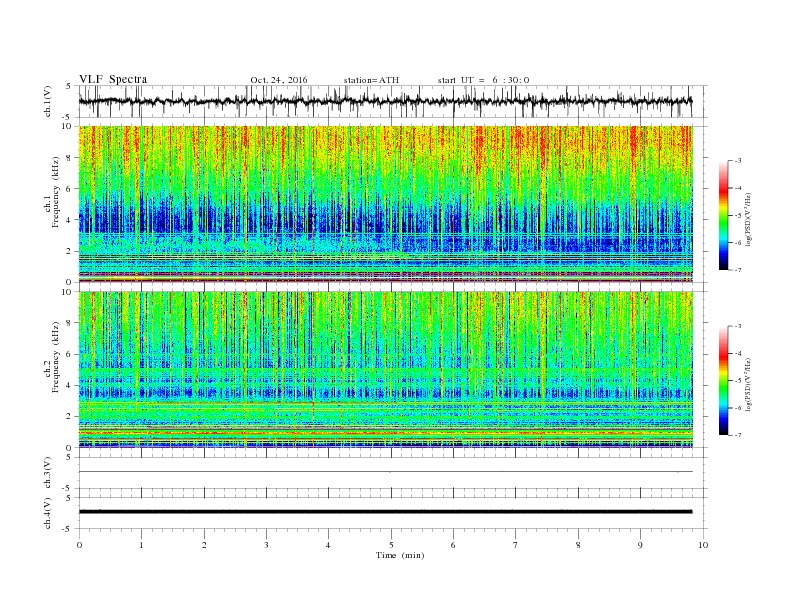Click the ch.2 spectrogram plot area
Screen dimensions: 792x612
point(386,370)
